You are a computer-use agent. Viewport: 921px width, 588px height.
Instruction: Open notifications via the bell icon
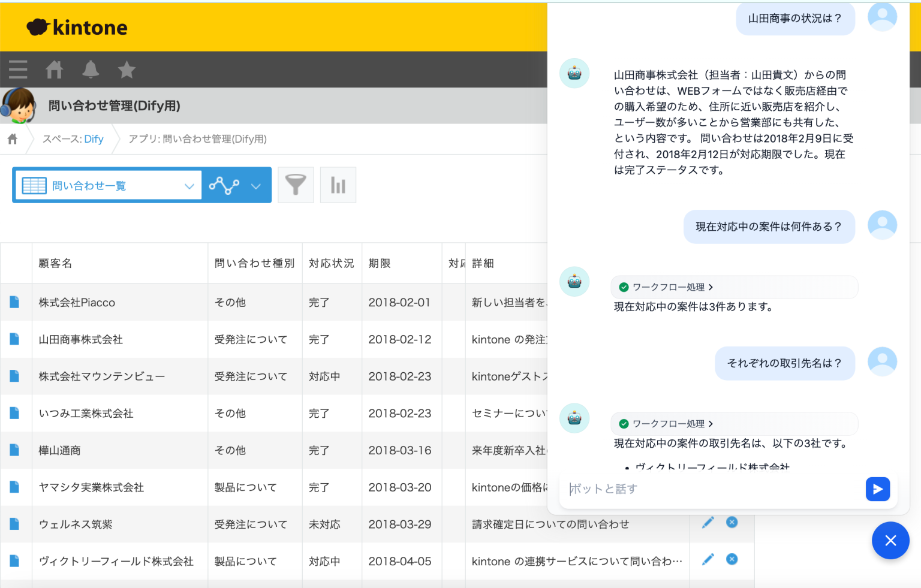click(x=91, y=70)
